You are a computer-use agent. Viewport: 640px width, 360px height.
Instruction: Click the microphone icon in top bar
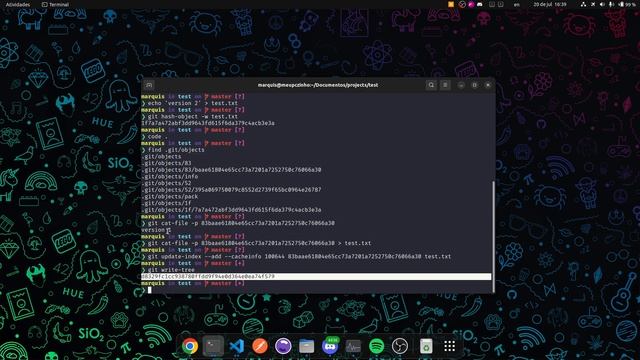[611, 4]
